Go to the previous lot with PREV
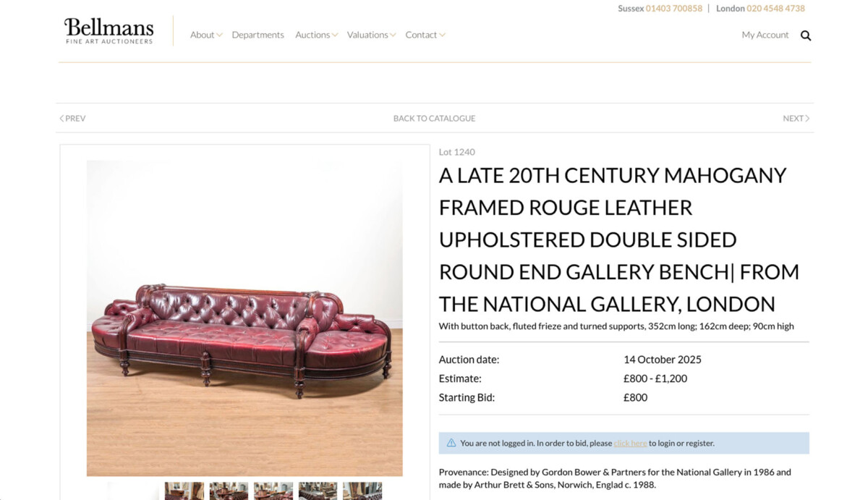This screenshot has height=500, width=868. pyautogui.click(x=72, y=118)
